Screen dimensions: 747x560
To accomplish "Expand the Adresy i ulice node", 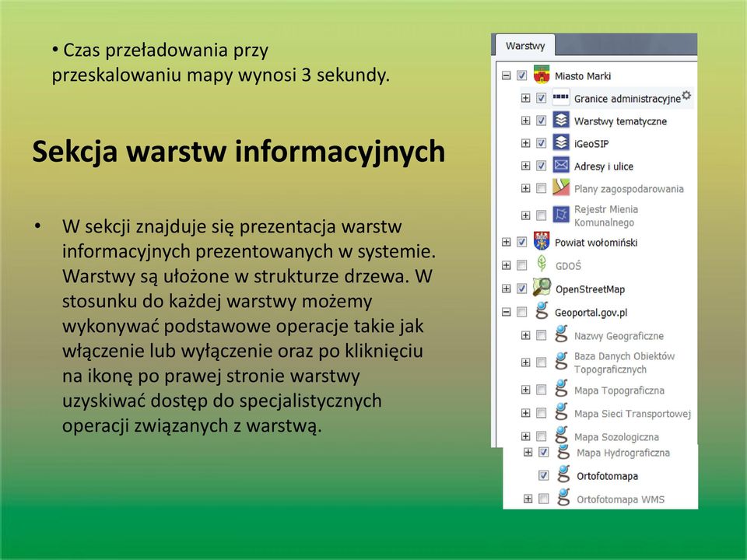I will pos(525,166).
